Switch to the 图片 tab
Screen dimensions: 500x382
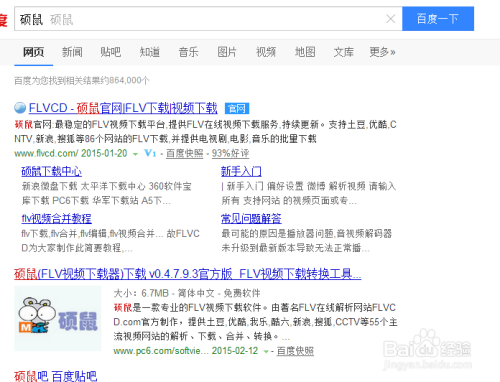(227, 52)
